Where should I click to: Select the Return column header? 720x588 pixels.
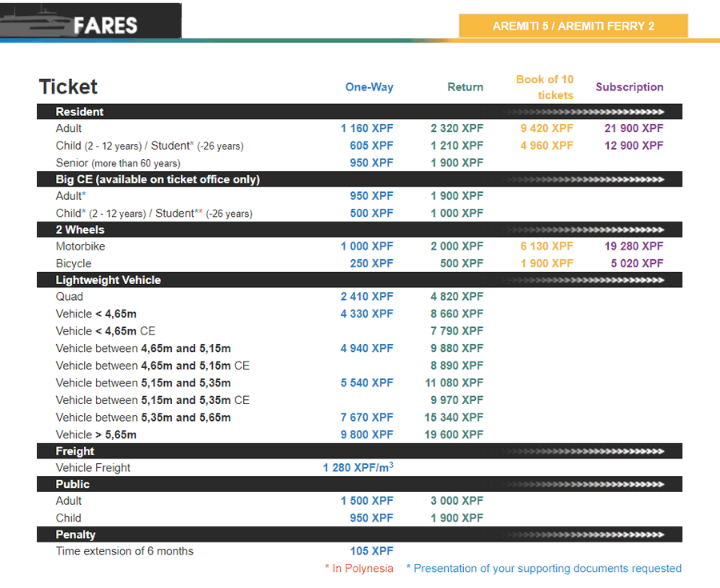click(x=465, y=87)
